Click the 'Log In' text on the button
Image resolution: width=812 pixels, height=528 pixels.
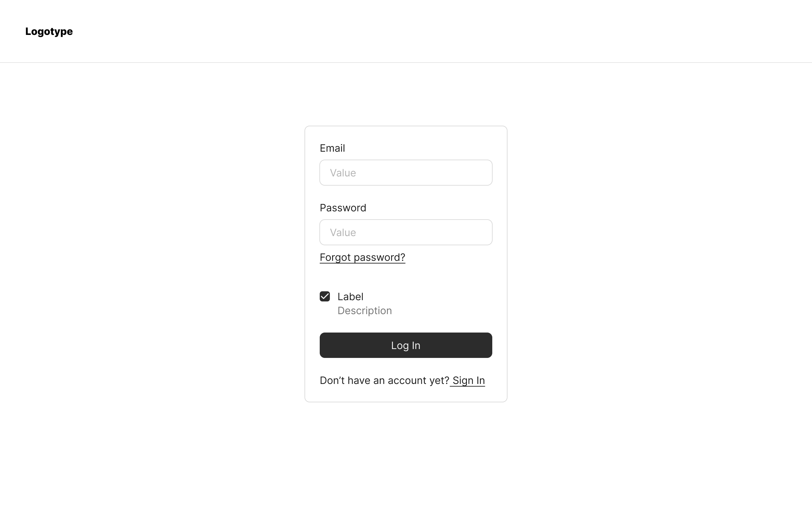coord(405,346)
